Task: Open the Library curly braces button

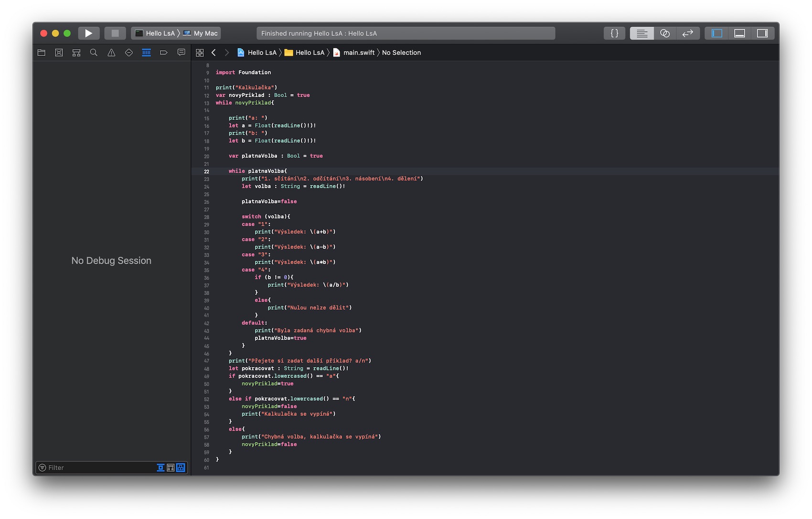Action: coord(614,33)
